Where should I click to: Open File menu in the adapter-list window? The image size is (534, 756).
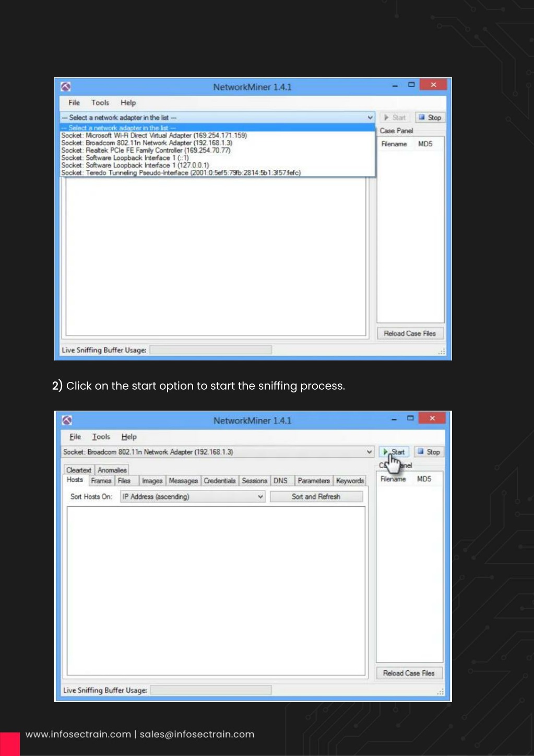click(74, 103)
